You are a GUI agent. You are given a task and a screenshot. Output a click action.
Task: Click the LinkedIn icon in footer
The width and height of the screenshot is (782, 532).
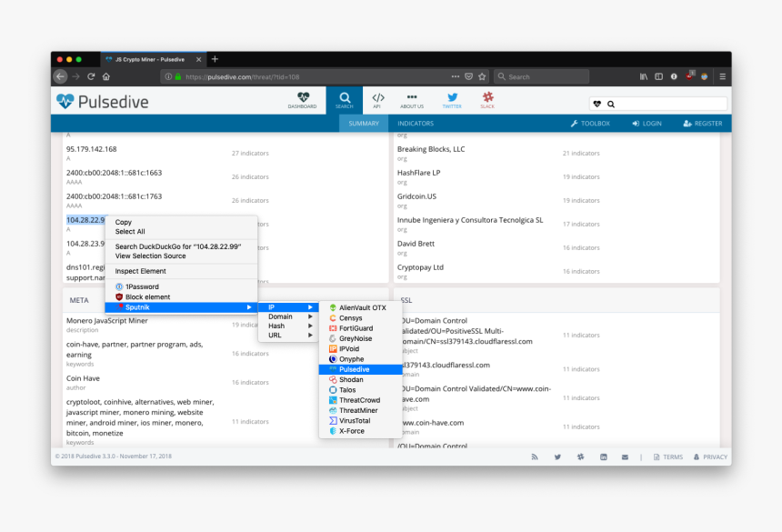click(x=604, y=457)
